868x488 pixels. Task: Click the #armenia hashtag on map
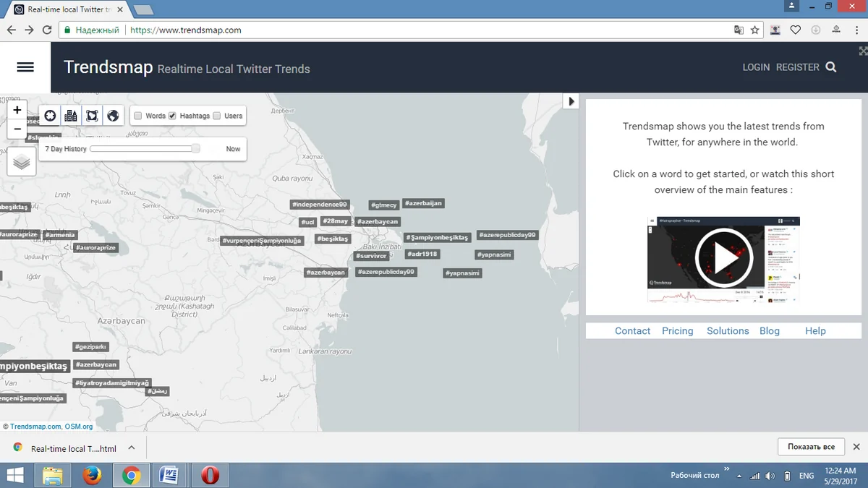(x=60, y=235)
